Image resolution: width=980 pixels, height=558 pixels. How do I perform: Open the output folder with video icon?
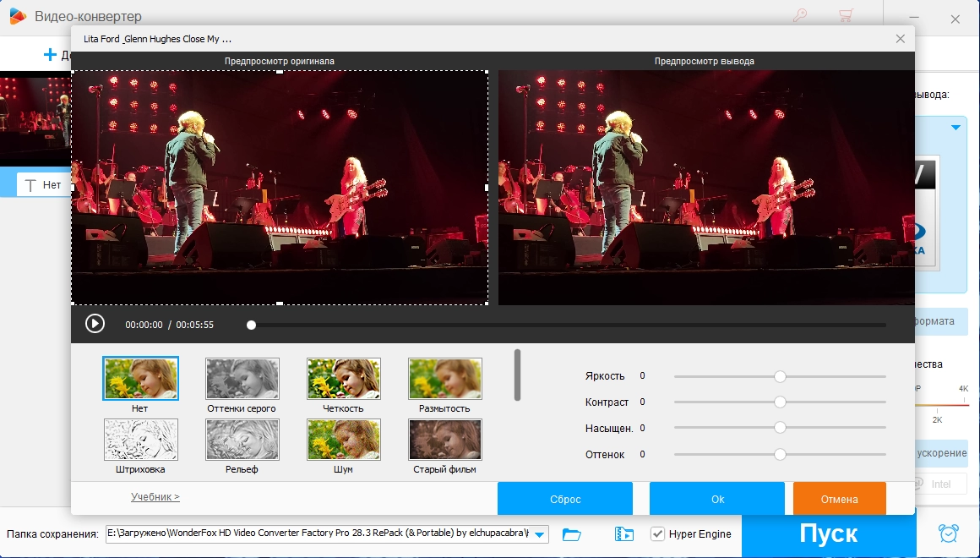point(623,534)
